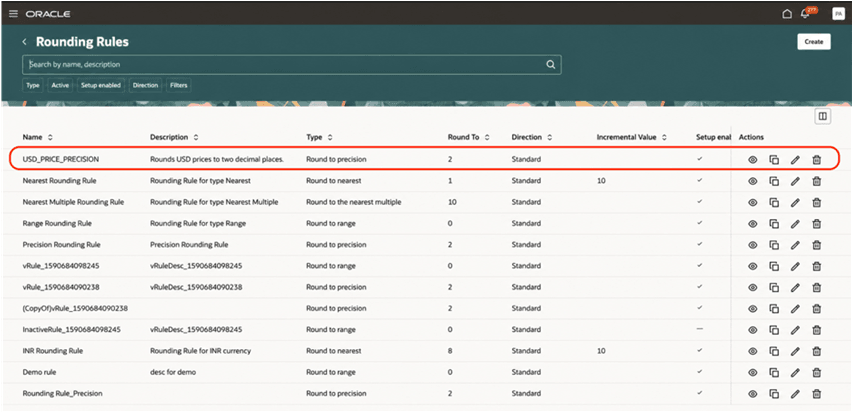The height and width of the screenshot is (414, 854).
Task: View the Precision Rounding Rule
Action: [753, 245]
